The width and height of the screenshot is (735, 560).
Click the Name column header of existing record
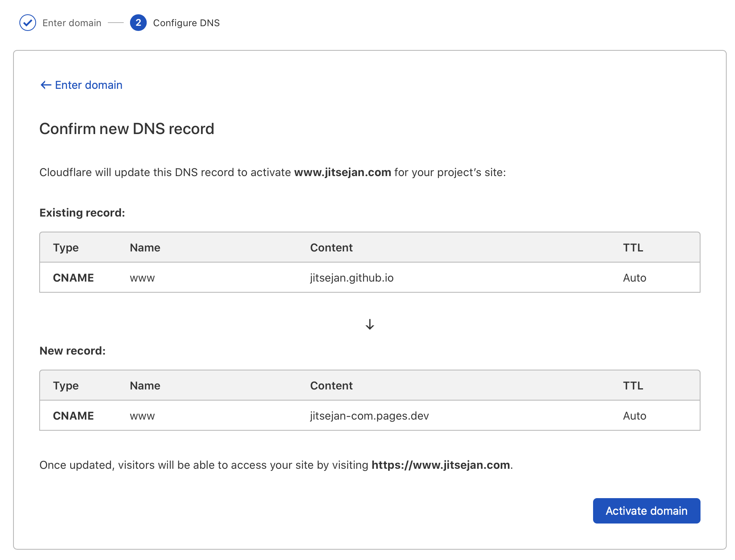click(x=145, y=247)
